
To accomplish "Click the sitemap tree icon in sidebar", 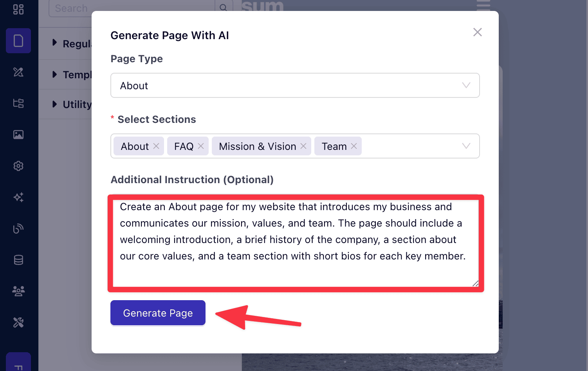I will [18, 103].
